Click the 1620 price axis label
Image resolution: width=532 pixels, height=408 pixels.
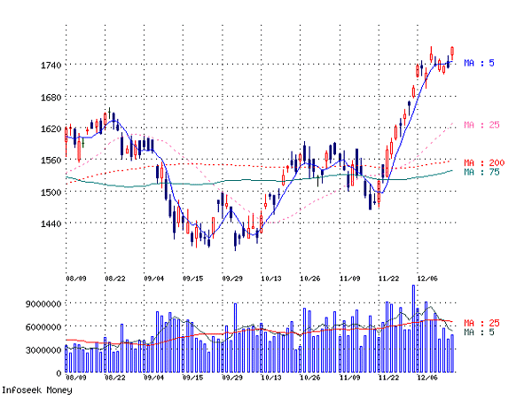coord(51,129)
